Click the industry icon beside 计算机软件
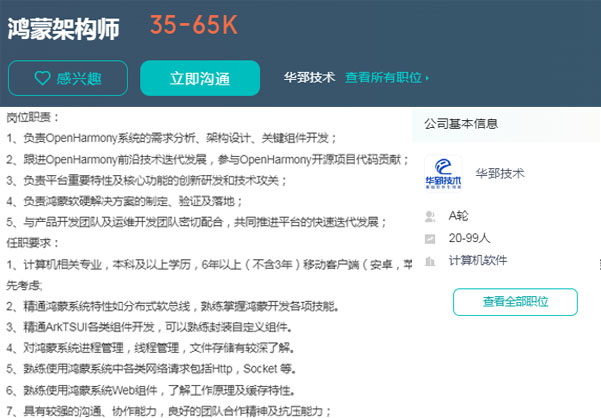This screenshot has height=418, width=601. click(x=430, y=261)
